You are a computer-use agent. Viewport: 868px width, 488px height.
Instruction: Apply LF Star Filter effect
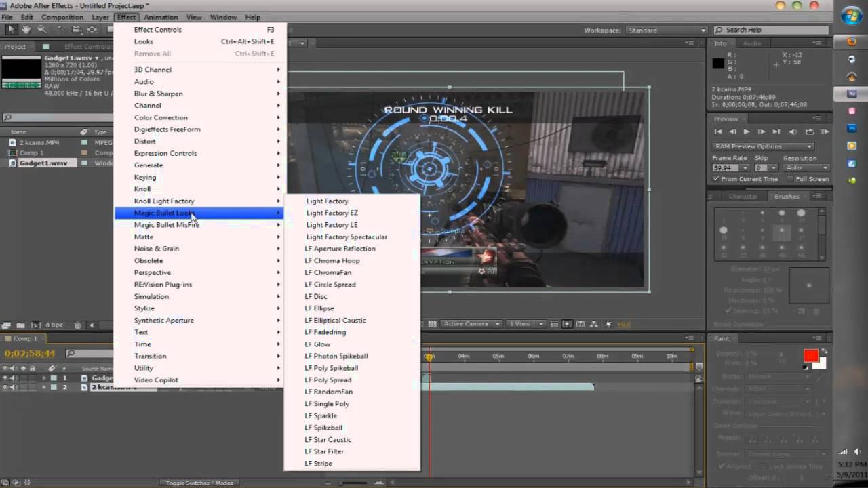click(352, 451)
